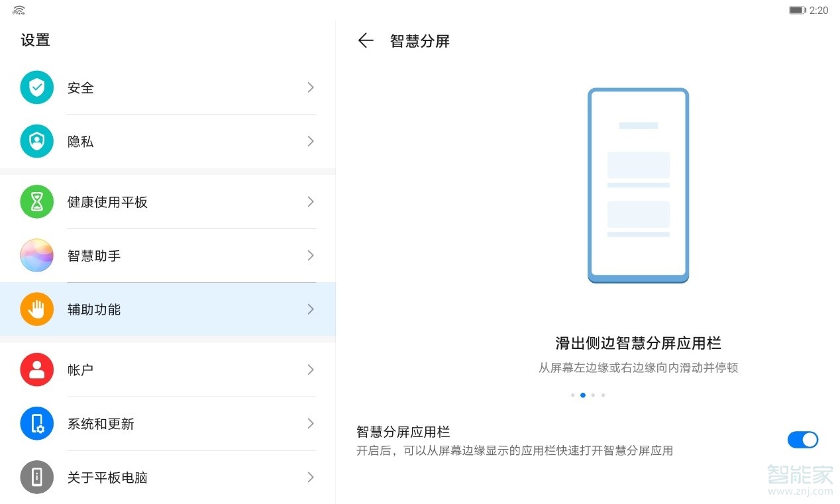Expand the 安全 settings entry

(309, 87)
